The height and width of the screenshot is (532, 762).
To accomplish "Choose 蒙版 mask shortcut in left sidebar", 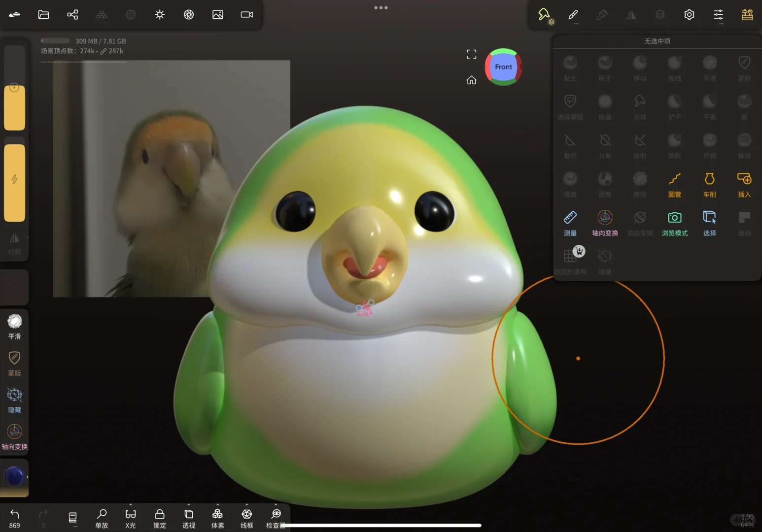I will pyautogui.click(x=15, y=364).
